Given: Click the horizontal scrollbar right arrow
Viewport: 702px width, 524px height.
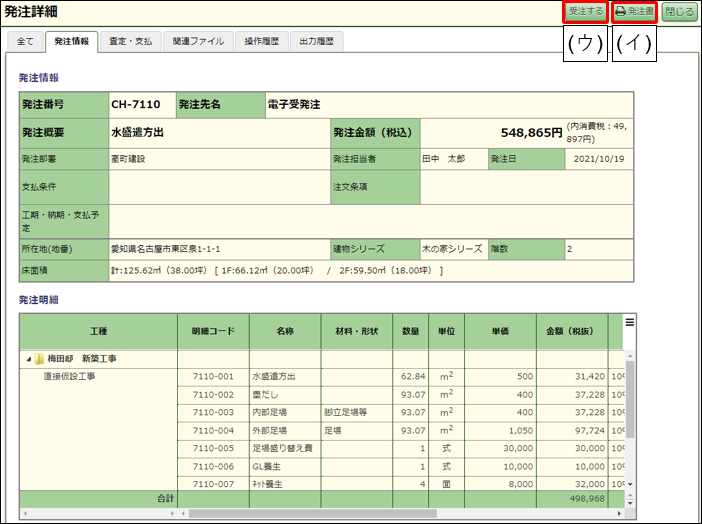Looking at the screenshot, I should [619, 513].
